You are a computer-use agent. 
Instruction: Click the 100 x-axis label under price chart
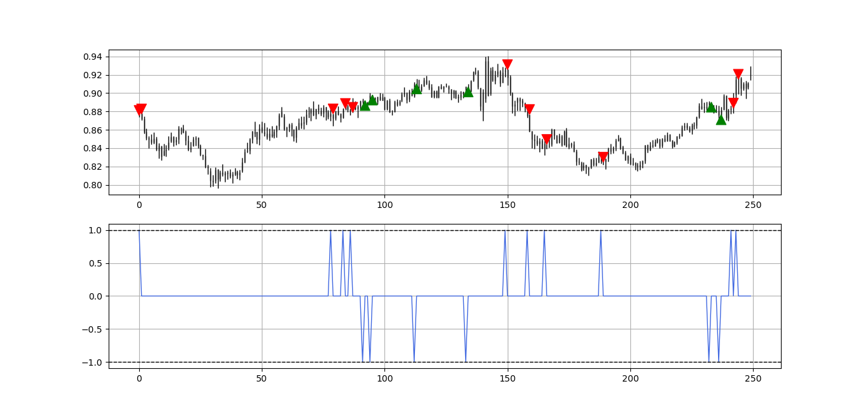point(385,205)
